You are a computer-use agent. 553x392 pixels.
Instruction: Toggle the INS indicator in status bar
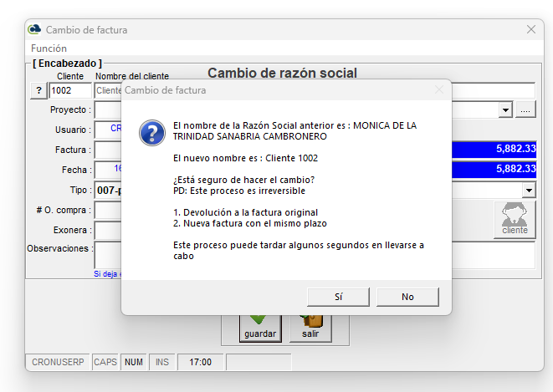point(161,363)
